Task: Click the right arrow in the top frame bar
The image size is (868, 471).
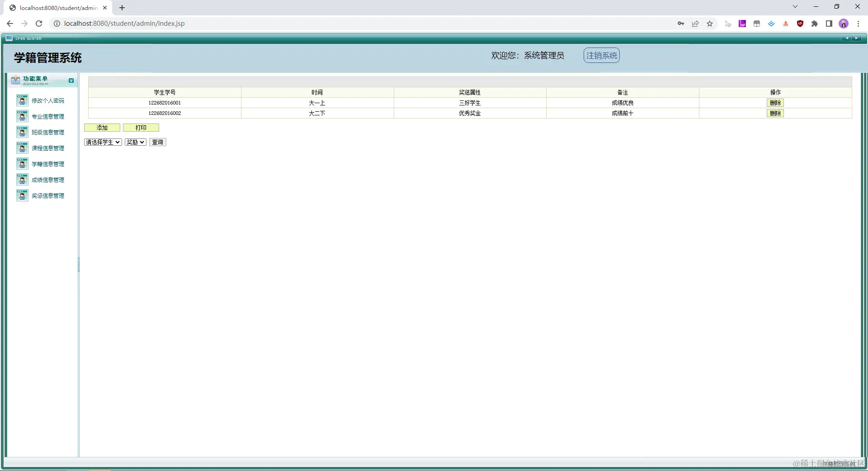Action: pos(856,38)
